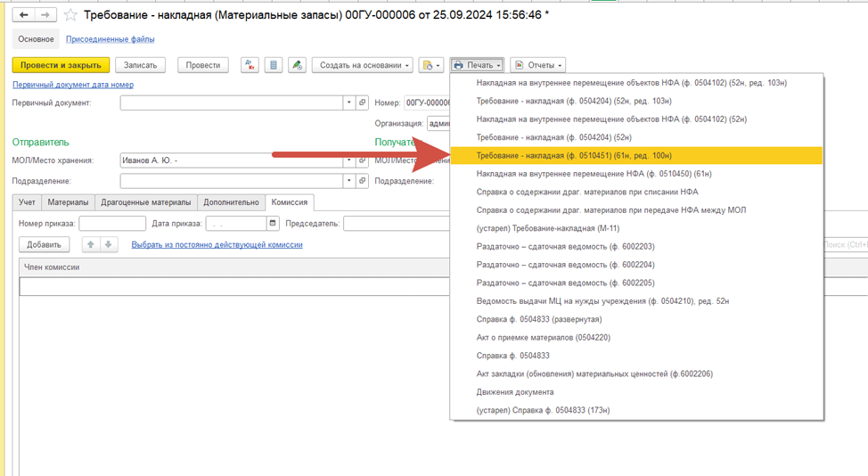Select (устарел) Справка ф. 0504833 (173н)
Viewport: 868px width, 476px height.
[x=636, y=410]
